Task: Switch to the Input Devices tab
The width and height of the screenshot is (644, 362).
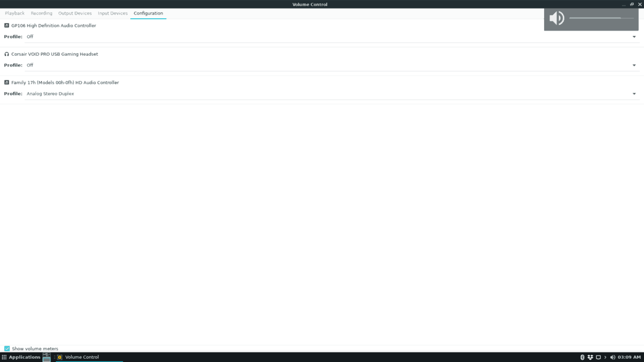Action: pyautogui.click(x=113, y=13)
